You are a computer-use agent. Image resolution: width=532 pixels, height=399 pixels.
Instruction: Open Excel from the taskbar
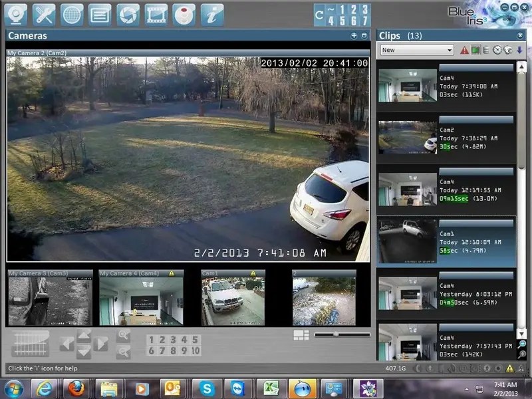click(271, 389)
